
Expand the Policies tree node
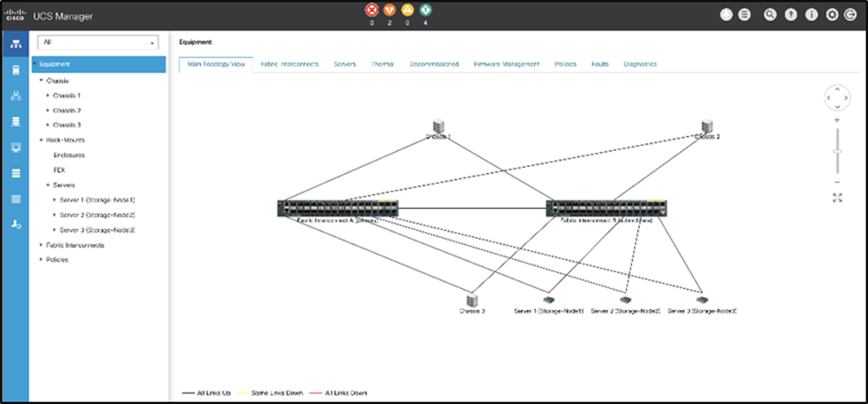tap(41, 259)
